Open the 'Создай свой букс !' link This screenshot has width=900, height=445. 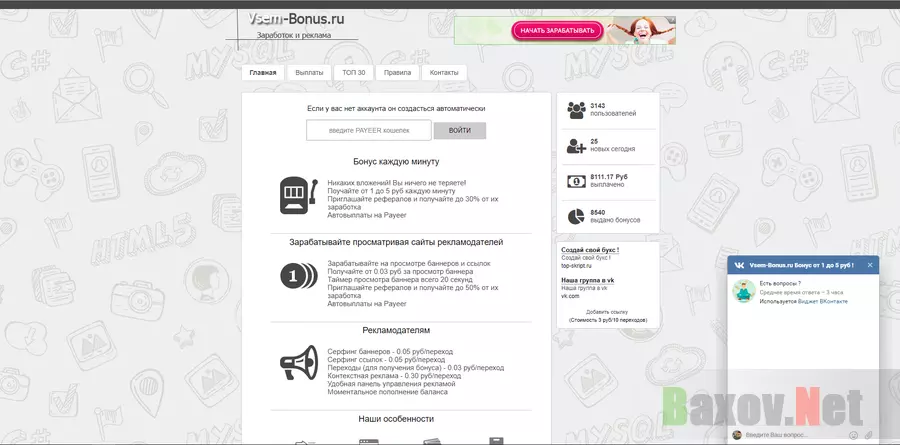click(590, 250)
